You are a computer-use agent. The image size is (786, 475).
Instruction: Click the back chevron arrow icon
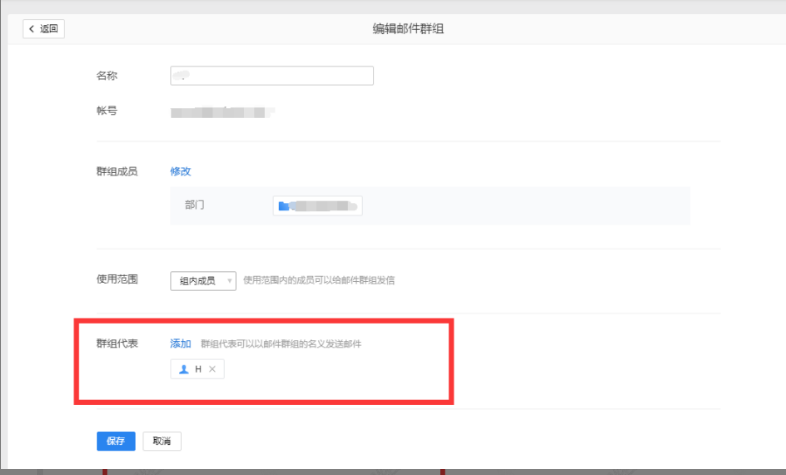point(32,29)
